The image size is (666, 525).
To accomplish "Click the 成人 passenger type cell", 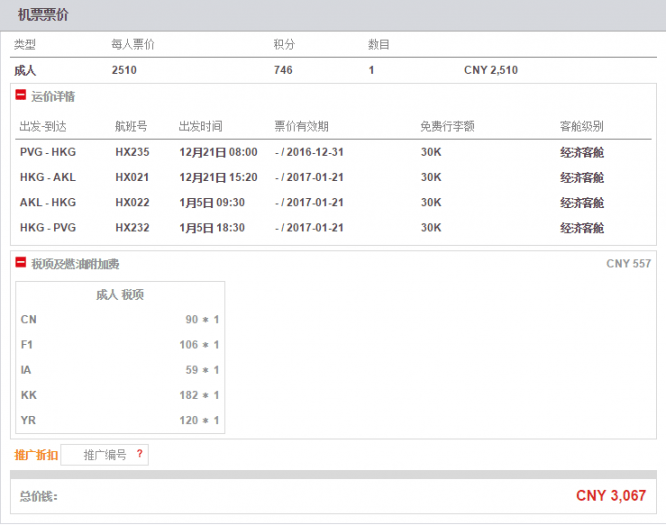I will 25,70.
